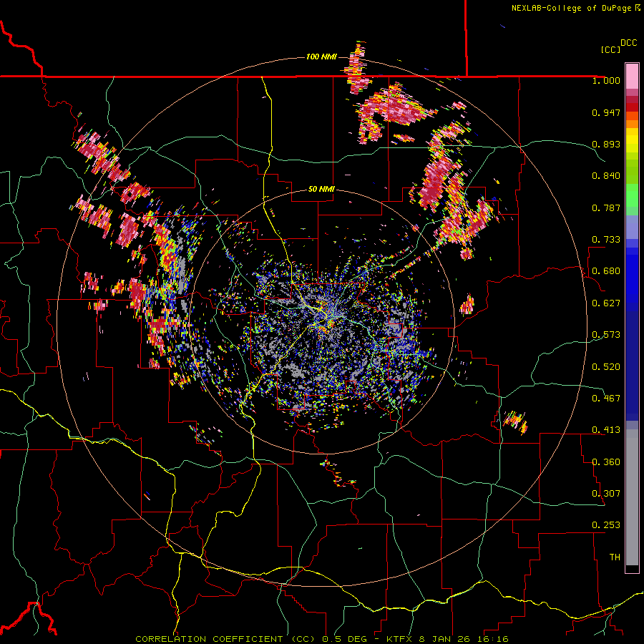Select the 0.787 legend value
This screenshot has height=644, width=644.
click(x=606, y=208)
